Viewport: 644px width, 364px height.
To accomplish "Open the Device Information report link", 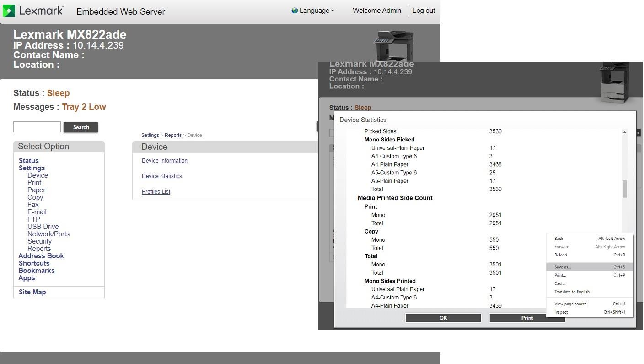I will click(165, 161).
